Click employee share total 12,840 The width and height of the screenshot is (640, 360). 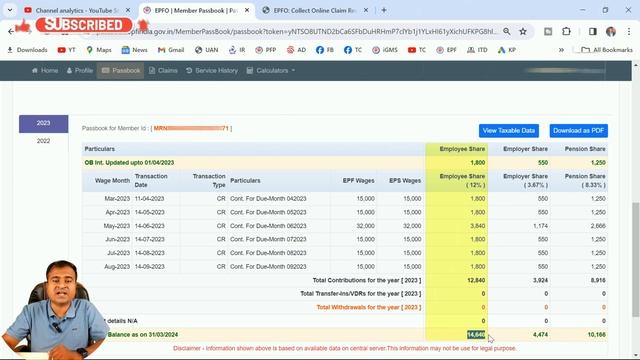(x=476, y=280)
